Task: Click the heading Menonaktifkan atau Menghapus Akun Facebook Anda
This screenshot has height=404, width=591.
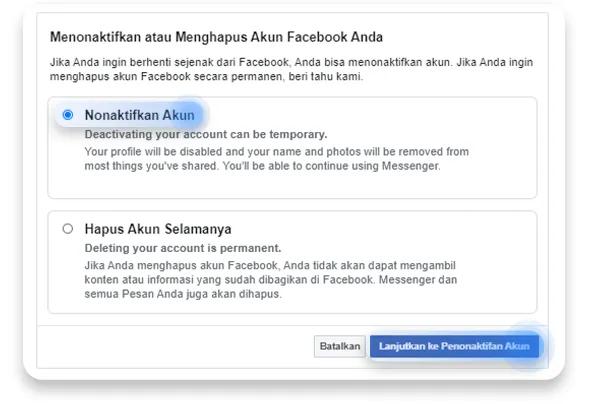Action: tap(216, 37)
